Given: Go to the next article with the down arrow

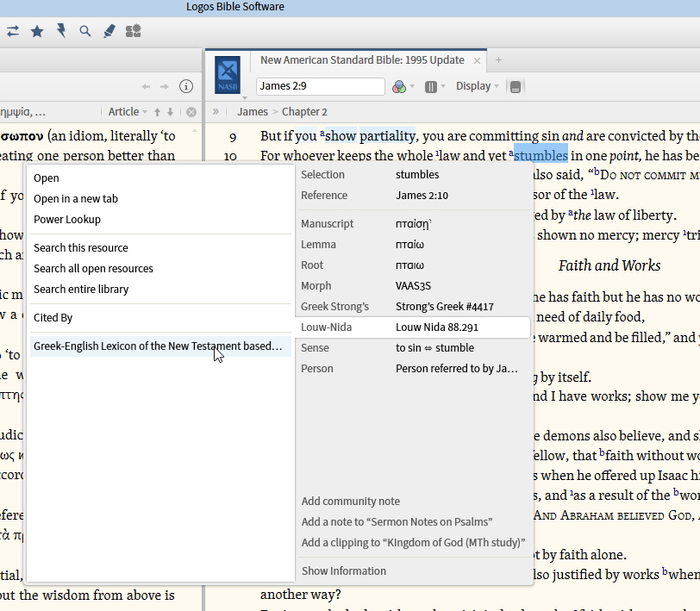Looking at the screenshot, I should click(170, 112).
